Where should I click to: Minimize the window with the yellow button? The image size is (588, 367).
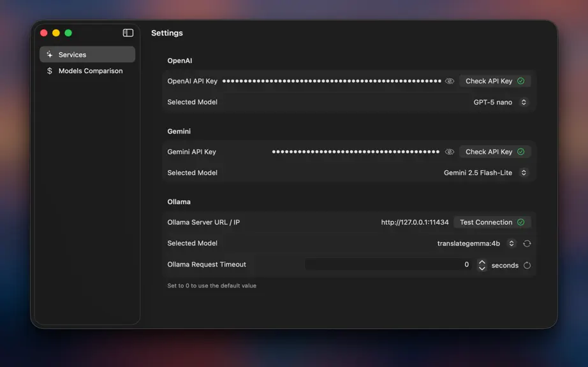coord(56,33)
